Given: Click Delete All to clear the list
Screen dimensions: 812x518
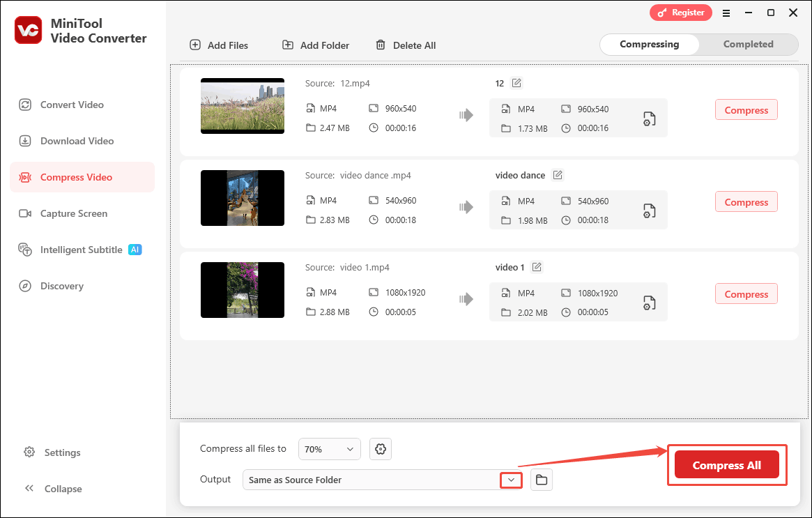Looking at the screenshot, I should (x=406, y=45).
